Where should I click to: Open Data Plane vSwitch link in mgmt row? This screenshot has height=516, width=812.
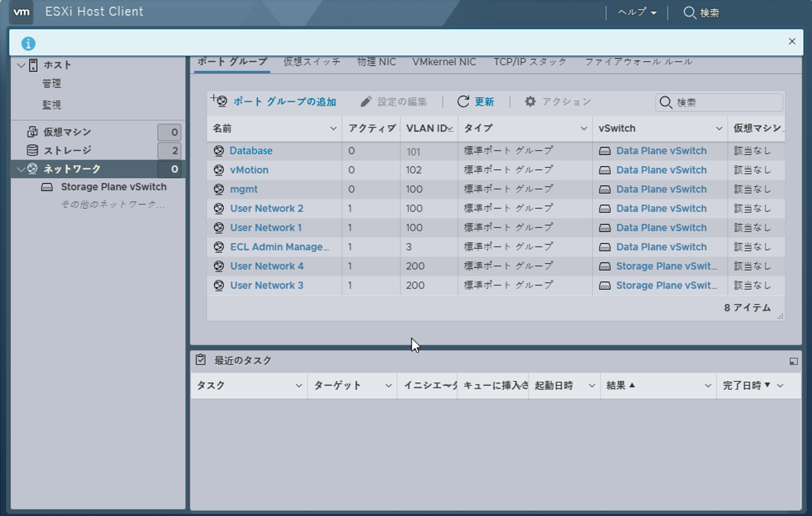click(661, 189)
